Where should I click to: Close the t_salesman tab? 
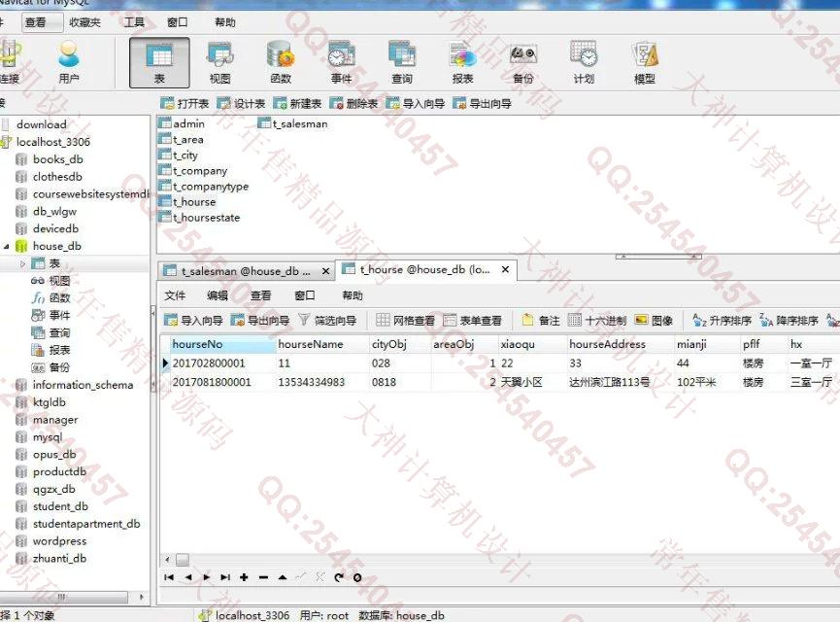[325, 271]
